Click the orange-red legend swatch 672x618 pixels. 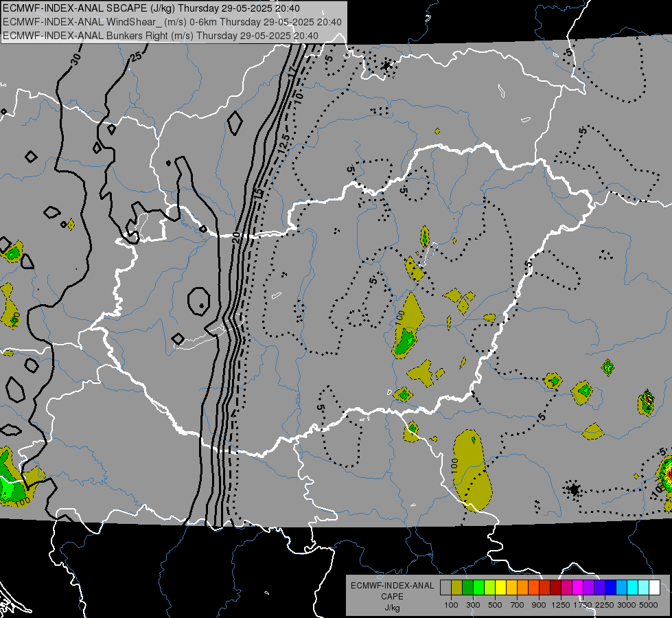(x=533, y=587)
